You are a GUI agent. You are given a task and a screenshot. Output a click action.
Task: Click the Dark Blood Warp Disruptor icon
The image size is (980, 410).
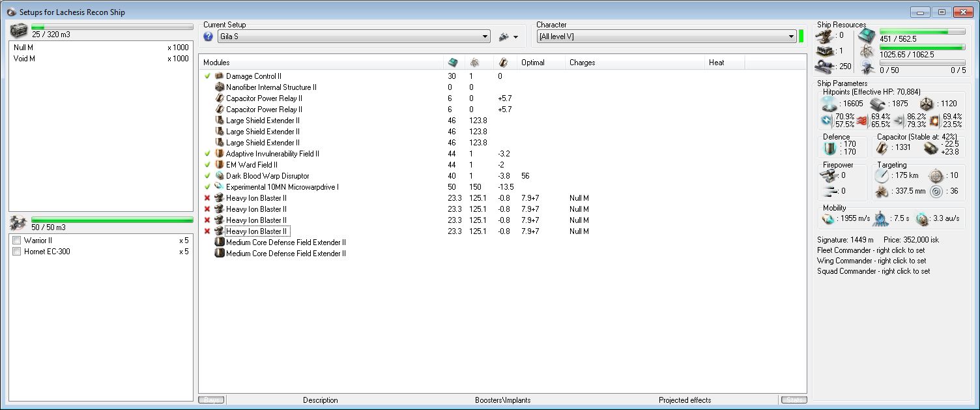[x=220, y=176]
